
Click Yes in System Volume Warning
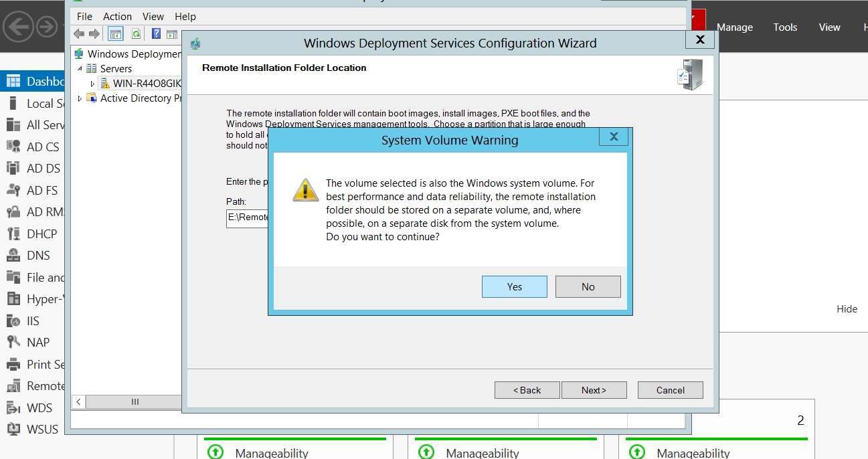tap(514, 286)
